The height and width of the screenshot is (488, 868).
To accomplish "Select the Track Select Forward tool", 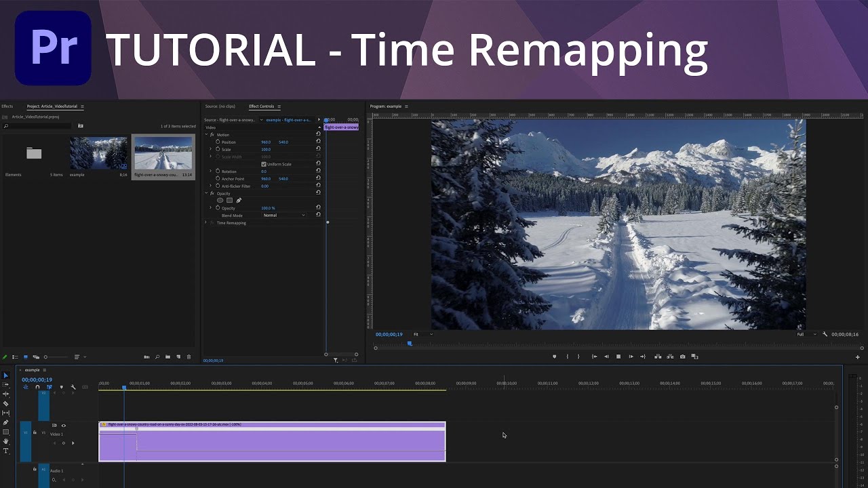I will [x=6, y=384].
